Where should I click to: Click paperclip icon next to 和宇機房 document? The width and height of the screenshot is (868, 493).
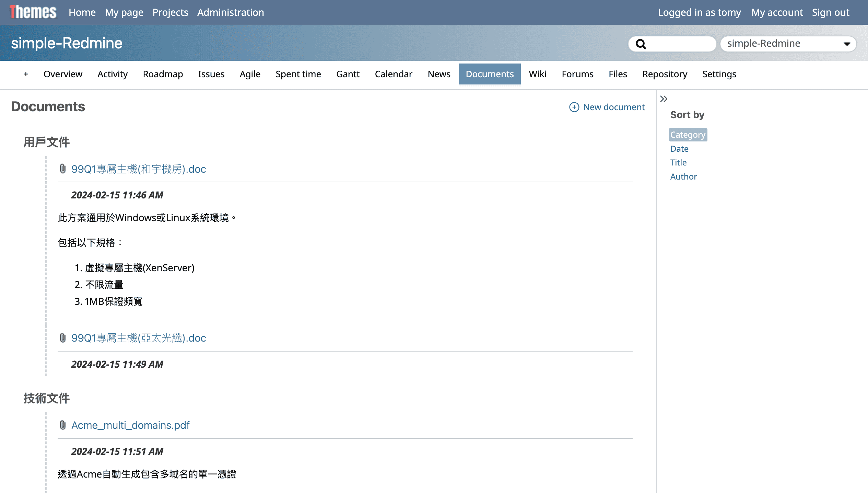click(x=63, y=169)
